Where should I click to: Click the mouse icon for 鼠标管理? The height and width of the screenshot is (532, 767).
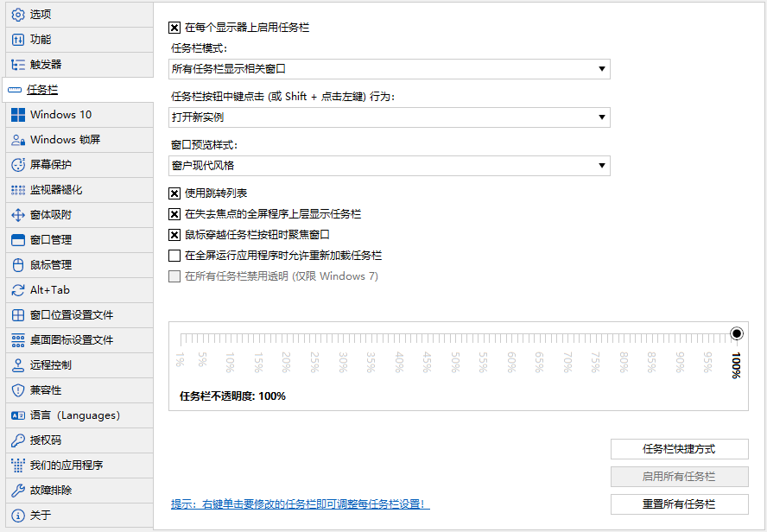click(18, 265)
